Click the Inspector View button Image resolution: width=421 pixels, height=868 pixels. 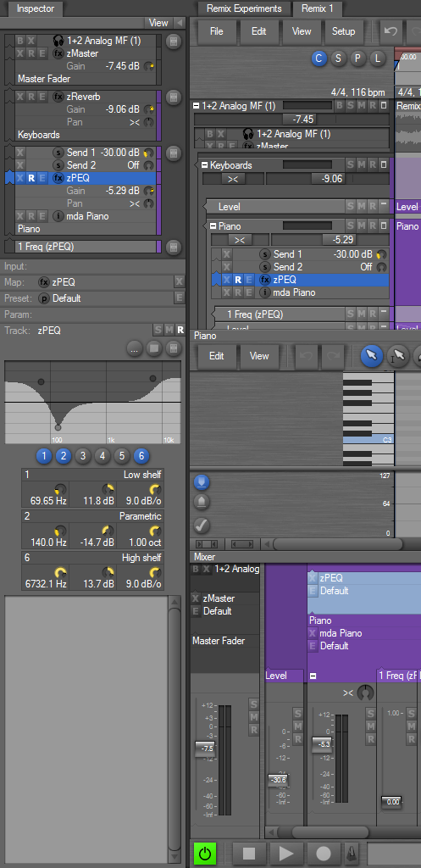(158, 23)
